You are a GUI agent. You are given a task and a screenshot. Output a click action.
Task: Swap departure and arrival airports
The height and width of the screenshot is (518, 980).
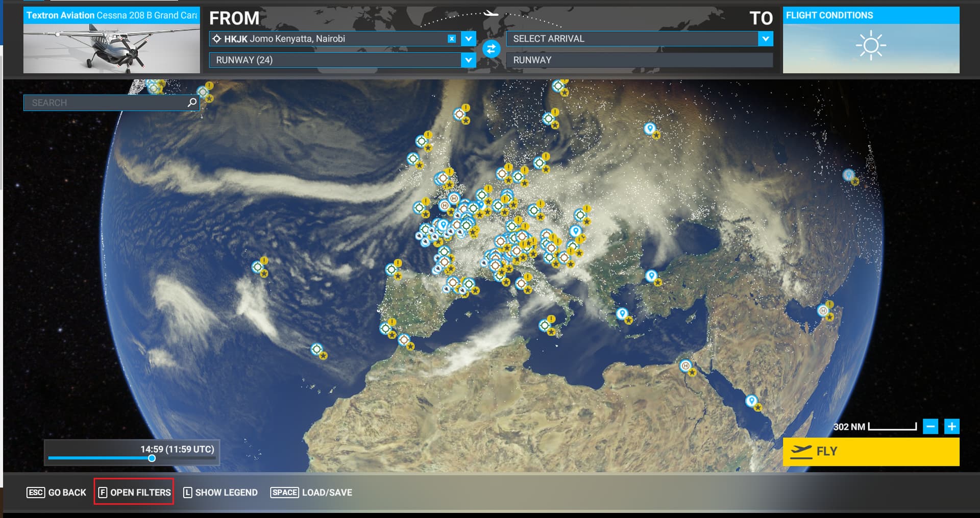(x=491, y=49)
